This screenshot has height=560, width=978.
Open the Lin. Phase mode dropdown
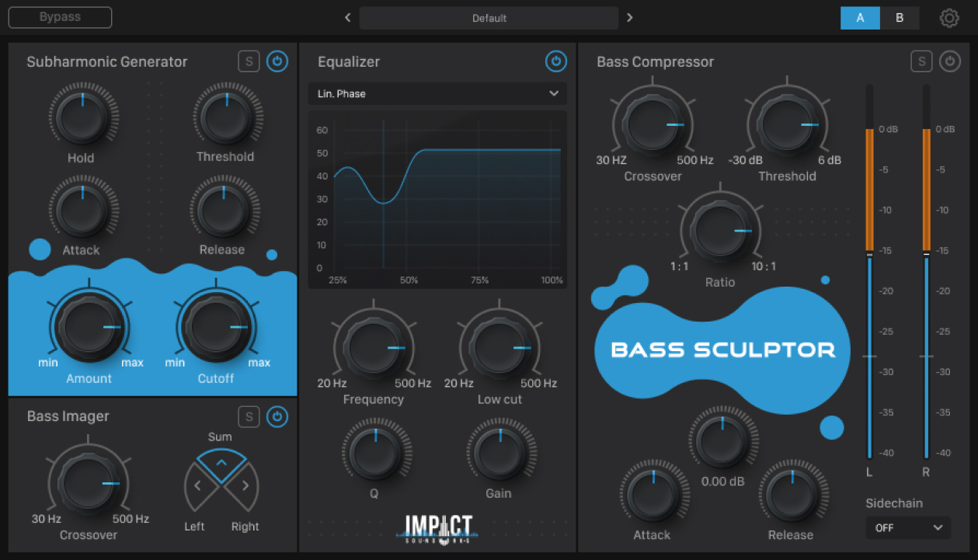coord(437,93)
